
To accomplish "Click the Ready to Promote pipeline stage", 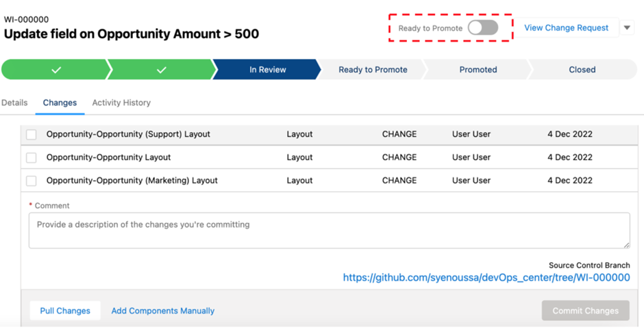I will pyautogui.click(x=373, y=70).
